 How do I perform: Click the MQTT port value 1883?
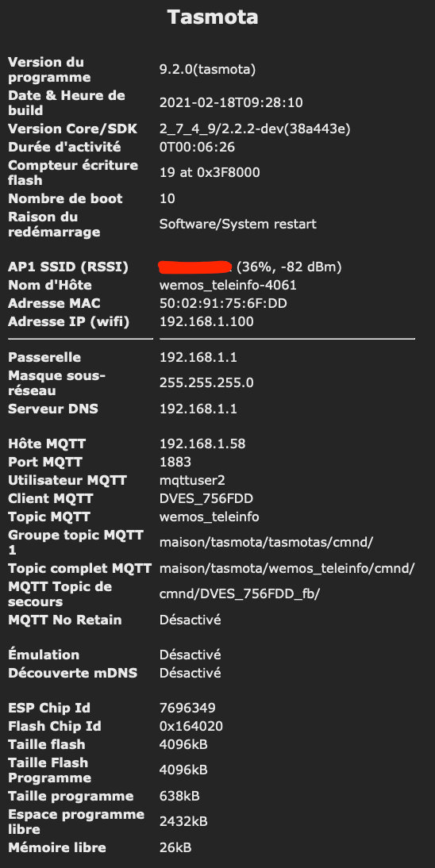point(175,462)
